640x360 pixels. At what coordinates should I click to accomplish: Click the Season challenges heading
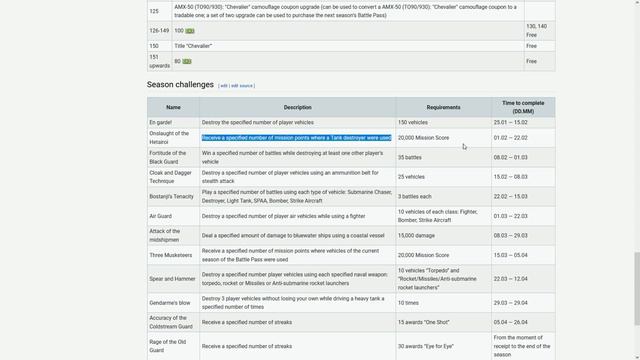pos(180,84)
